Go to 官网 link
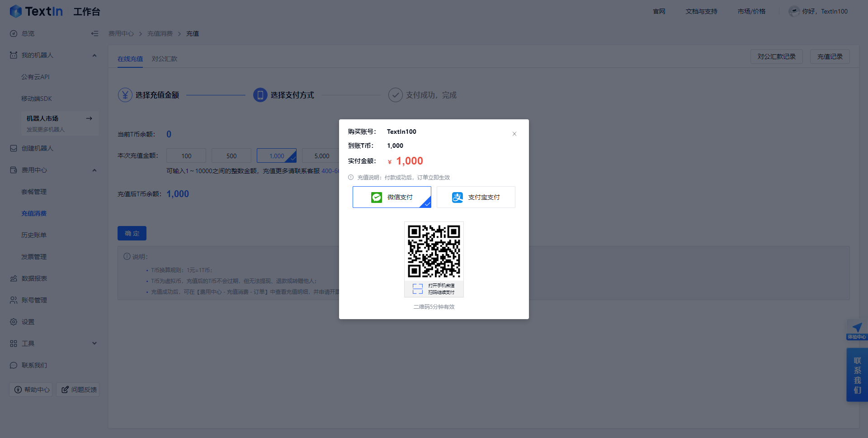 tap(659, 11)
